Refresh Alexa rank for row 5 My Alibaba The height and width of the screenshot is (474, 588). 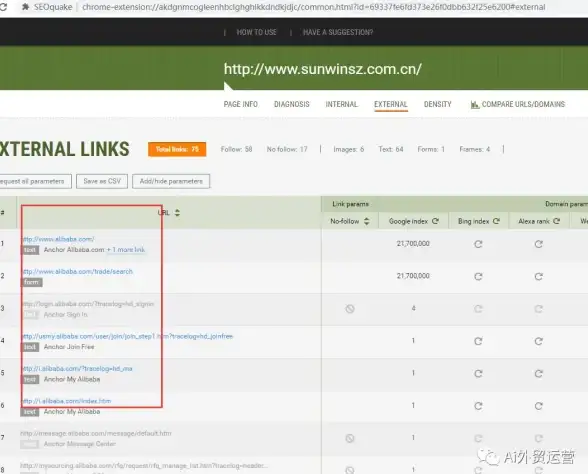click(x=538, y=374)
